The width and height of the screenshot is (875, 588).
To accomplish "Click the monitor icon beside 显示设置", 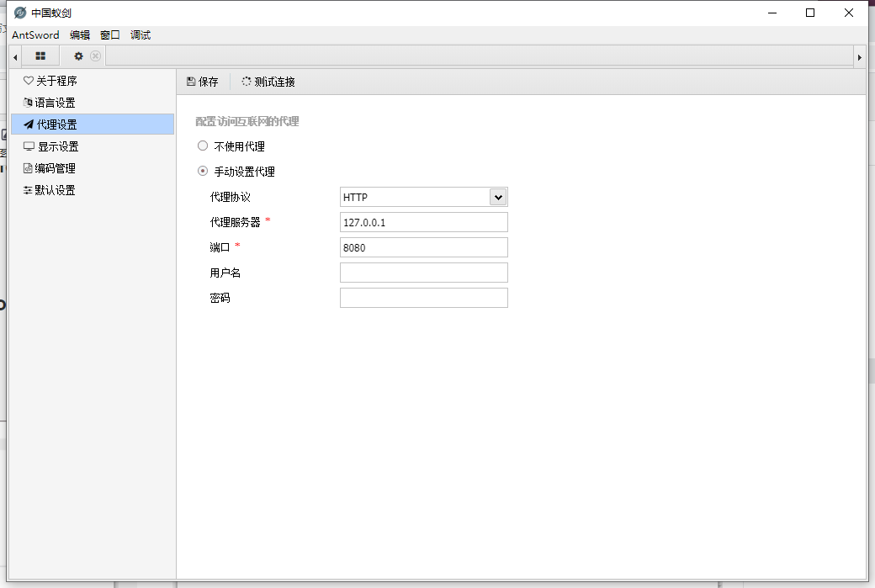I will tap(29, 146).
